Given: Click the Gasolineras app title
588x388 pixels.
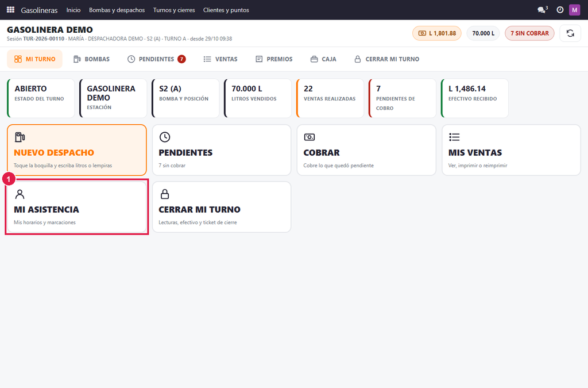Looking at the screenshot, I should point(40,10).
